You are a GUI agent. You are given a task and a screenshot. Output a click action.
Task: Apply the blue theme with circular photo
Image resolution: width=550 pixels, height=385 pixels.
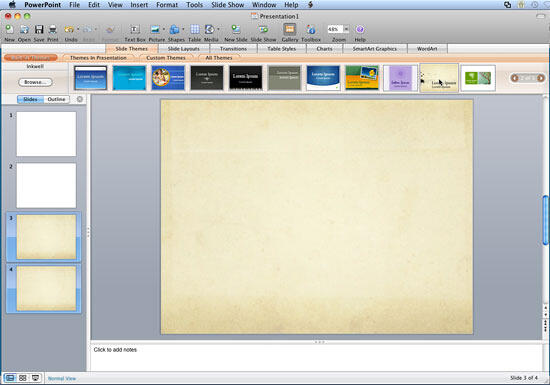pyautogui.click(x=168, y=77)
